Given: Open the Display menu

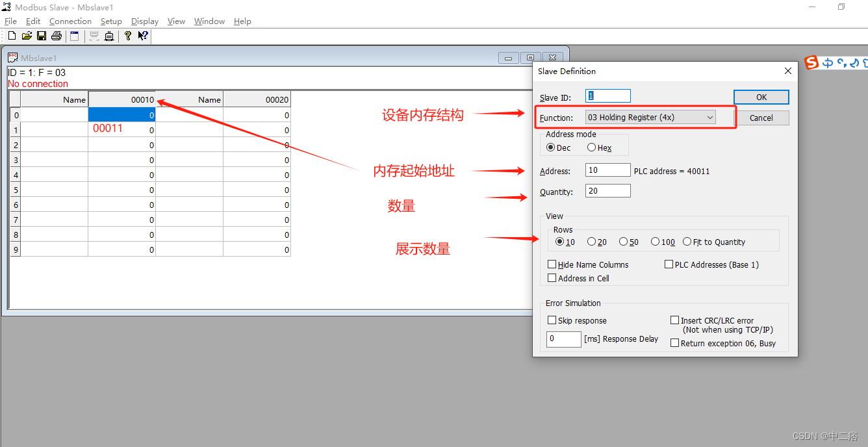Looking at the screenshot, I should point(145,21).
